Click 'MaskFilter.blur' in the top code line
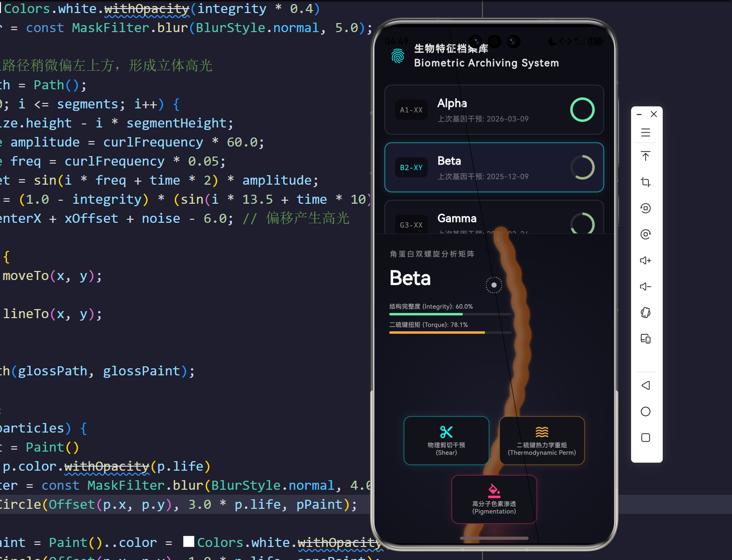This screenshot has height=560, width=732. 130,28
